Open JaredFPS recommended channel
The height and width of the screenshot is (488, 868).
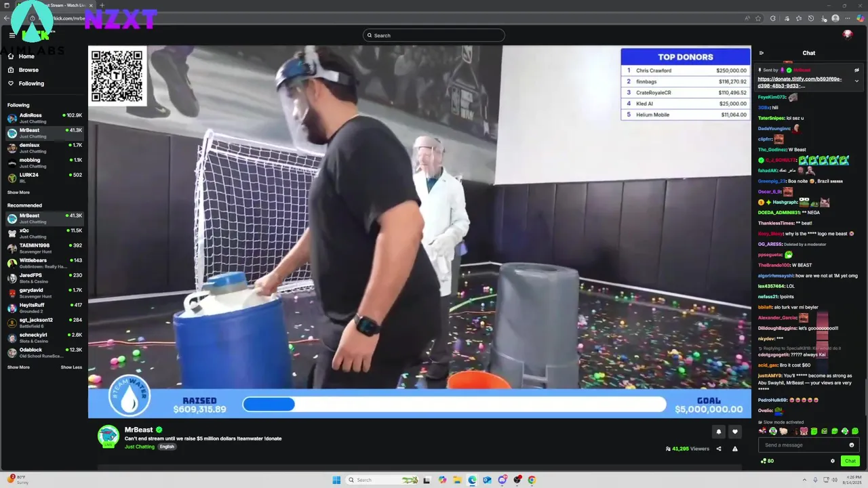tap(45, 278)
